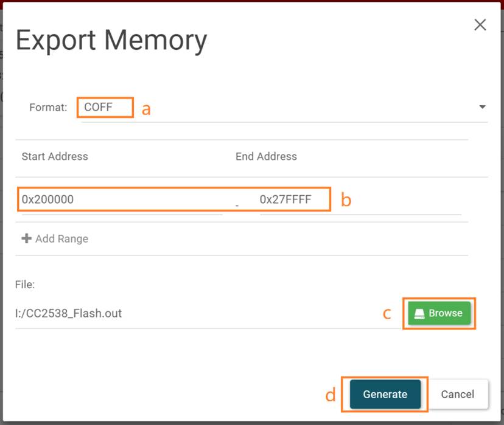Click the Export Memory dialog title
This screenshot has height=425, width=504.
[111, 41]
